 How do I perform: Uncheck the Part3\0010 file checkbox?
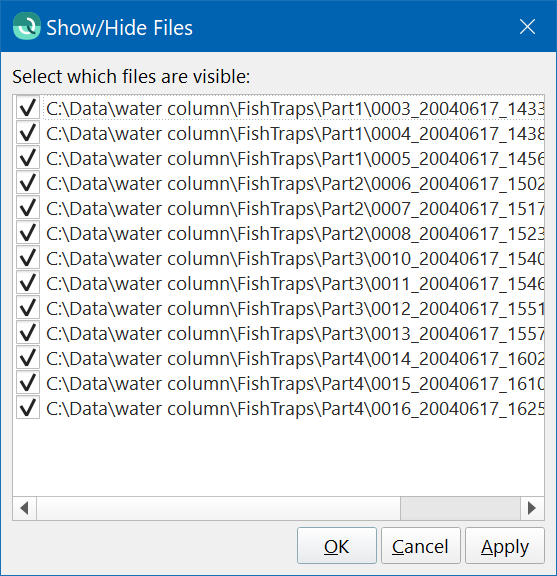(x=28, y=258)
